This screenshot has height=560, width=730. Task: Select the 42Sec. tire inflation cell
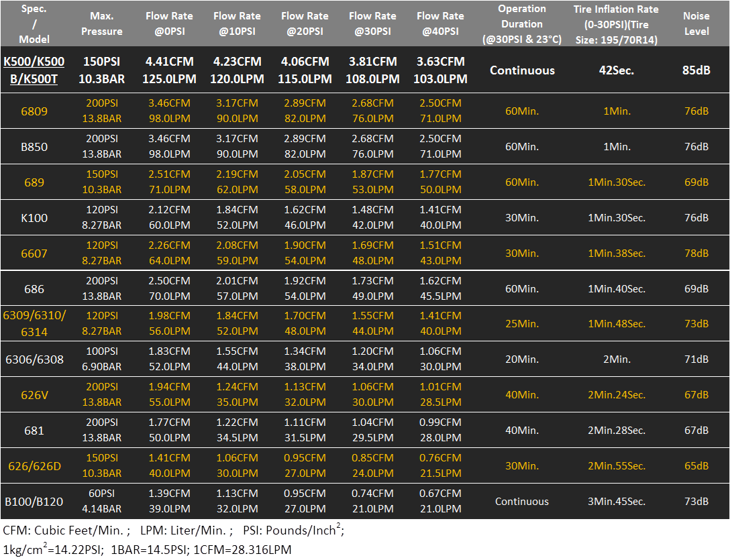(x=616, y=70)
